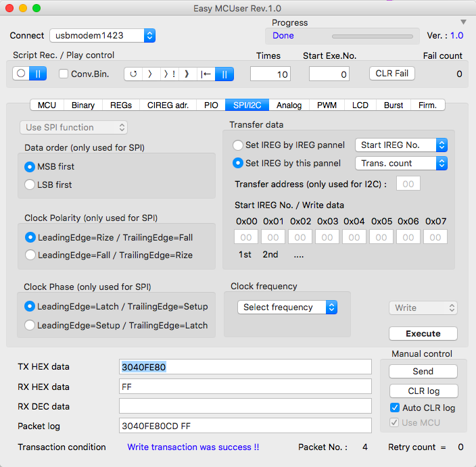
Task: Open the Trans. count dropdown
Action: coord(401,164)
